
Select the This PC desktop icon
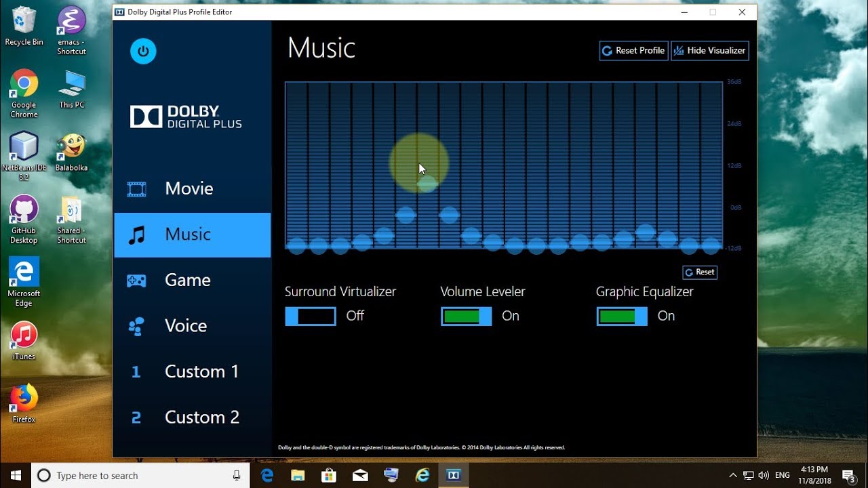(71, 89)
